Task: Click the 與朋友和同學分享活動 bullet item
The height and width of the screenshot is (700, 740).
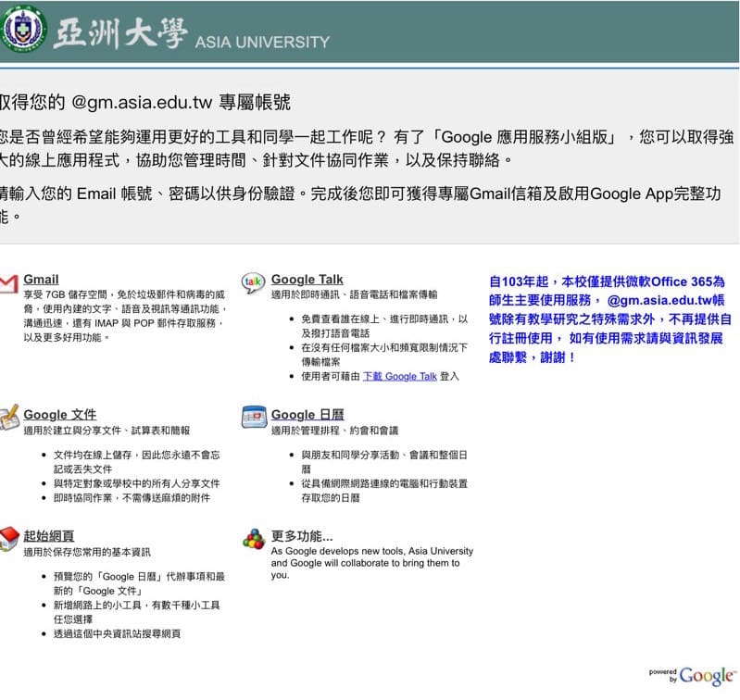Action: (x=384, y=462)
